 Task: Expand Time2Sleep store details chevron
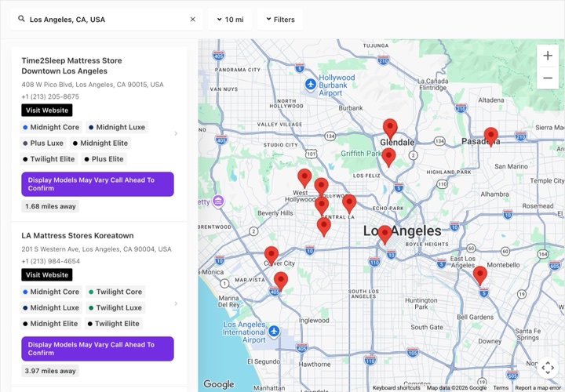point(176,133)
